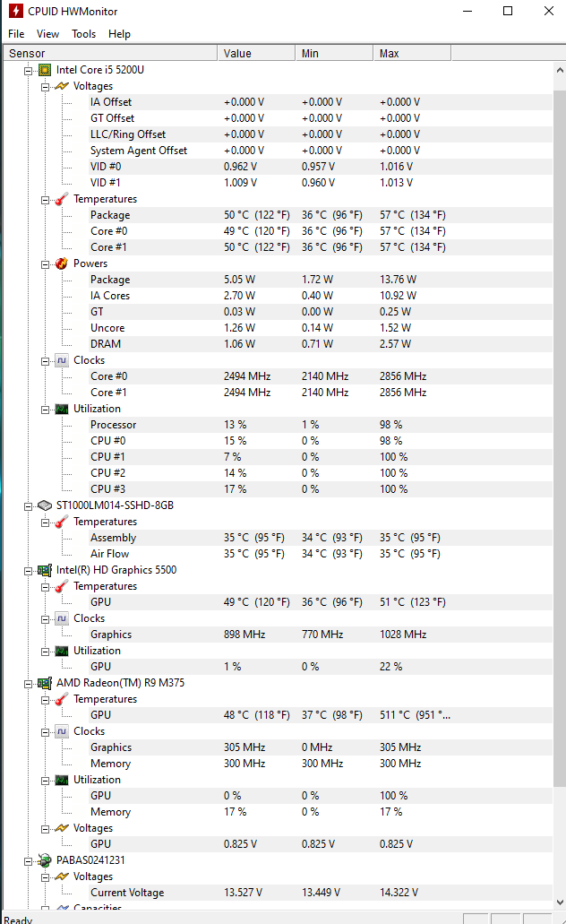Image resolution: width=566 pixels, height=924 pixels.
Task: Click the CPUID HWMonitor title bar logo
Action: 16,11
